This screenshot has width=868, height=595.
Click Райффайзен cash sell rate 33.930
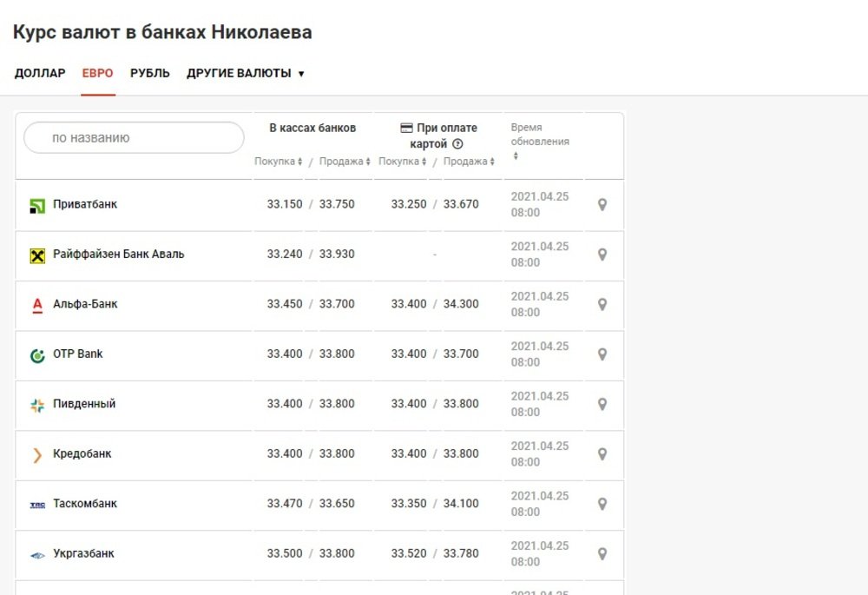[337, 254]
